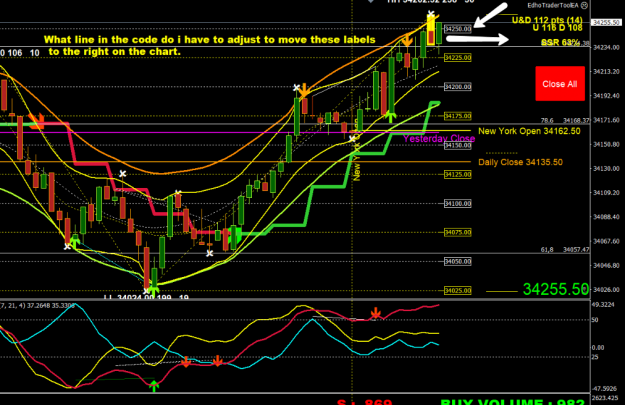Select the 34175.00 round-number level label
625x405 pixels.
click(458, 116)
